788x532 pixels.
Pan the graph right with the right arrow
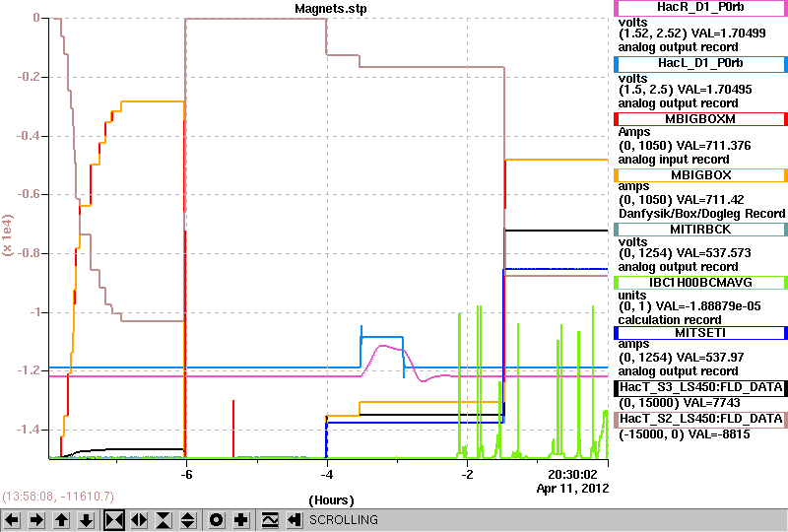36,520
